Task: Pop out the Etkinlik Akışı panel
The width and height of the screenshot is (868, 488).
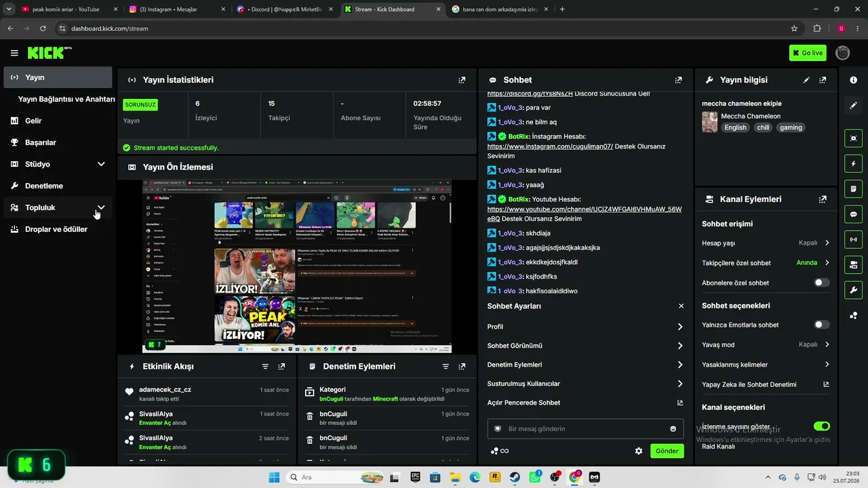Action: (281, 367)
